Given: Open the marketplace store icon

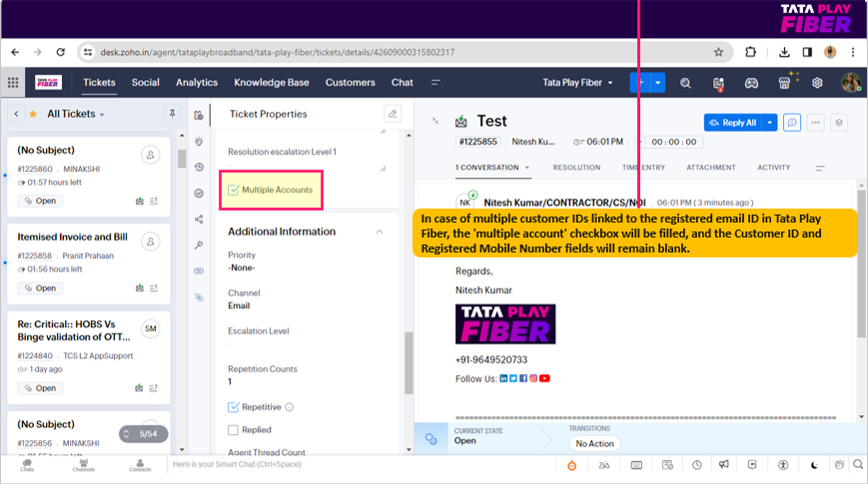Looking at the screenshot, I should pyautogui.click(x=784, y=83).
